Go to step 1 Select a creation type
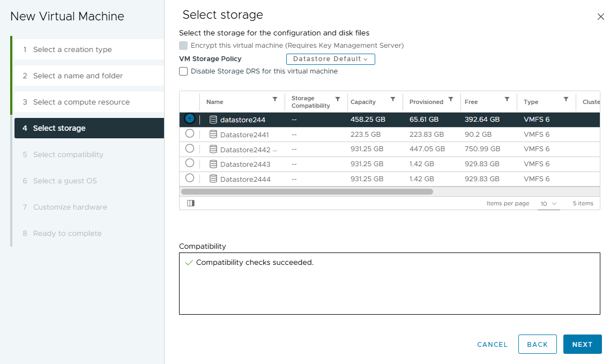This screenshot has height=364, width=610. [72, 49]
